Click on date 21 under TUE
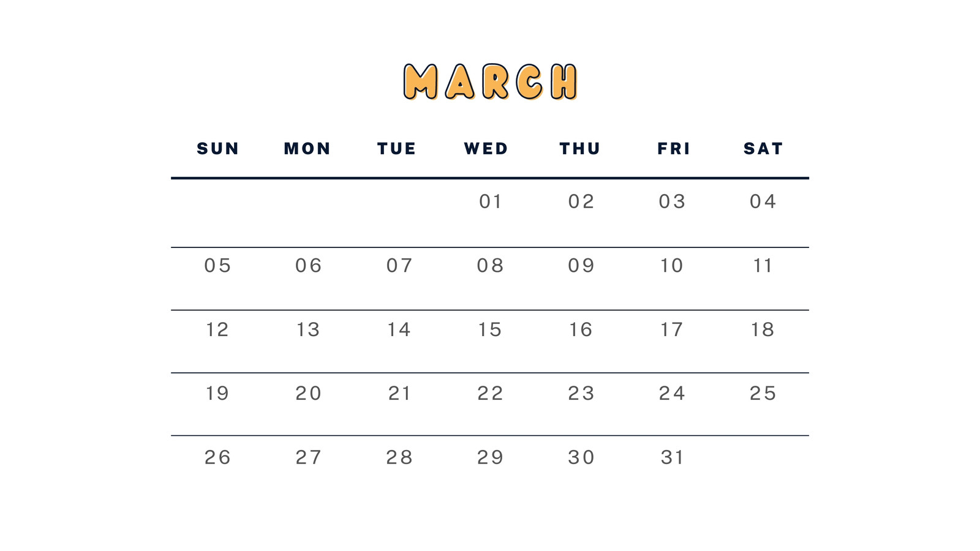 pyautogui.click(x=399, y=393)
